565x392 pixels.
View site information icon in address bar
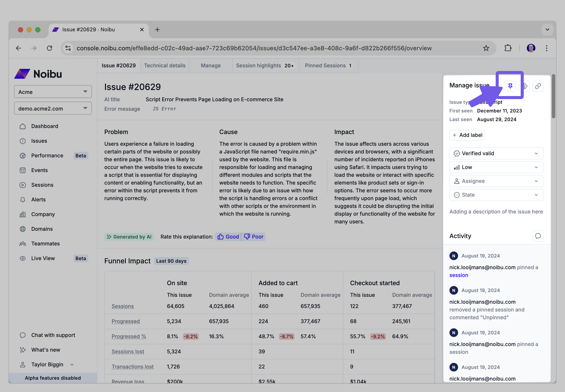(68, 48)
